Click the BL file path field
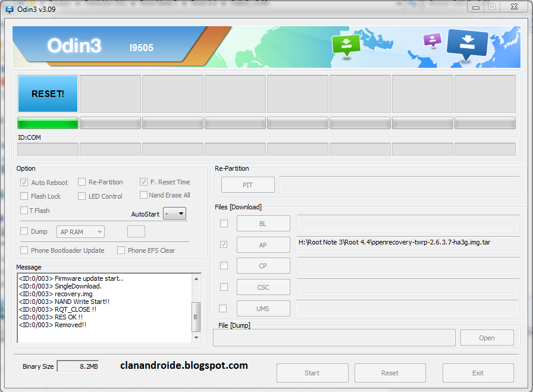 pyautogui.click(x=408, y=223)
